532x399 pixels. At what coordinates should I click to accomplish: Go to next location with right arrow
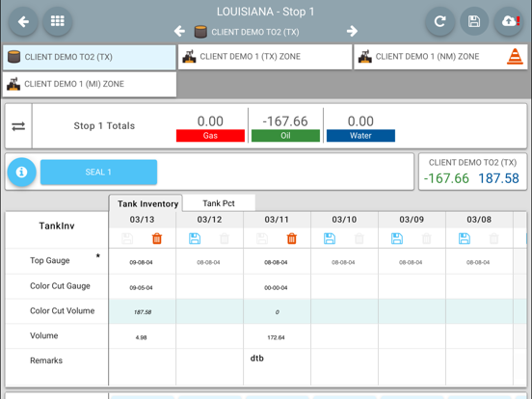pyautogui.click(x=352, y=31)
